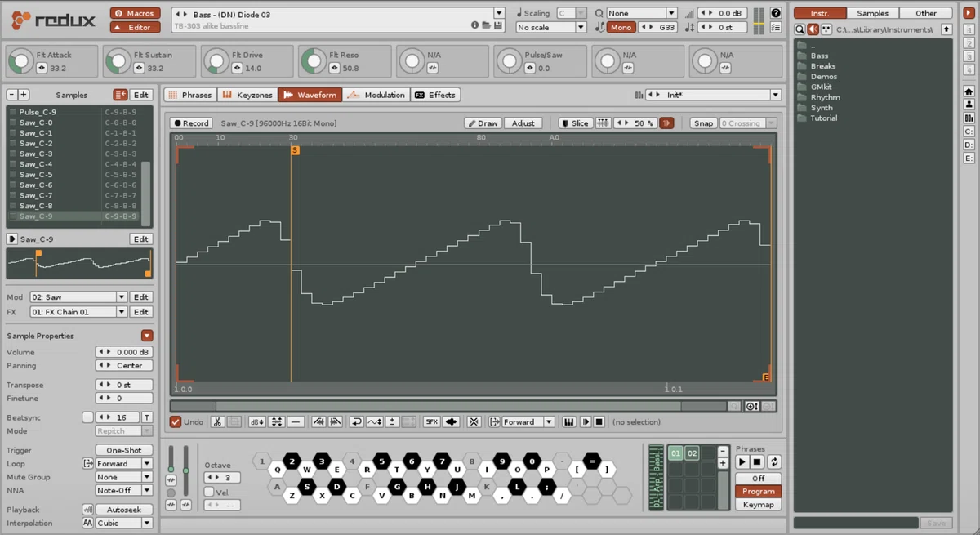Open the instrument preset dropdown
This screenshot has height=535, width=980.
tap(499, 14)
